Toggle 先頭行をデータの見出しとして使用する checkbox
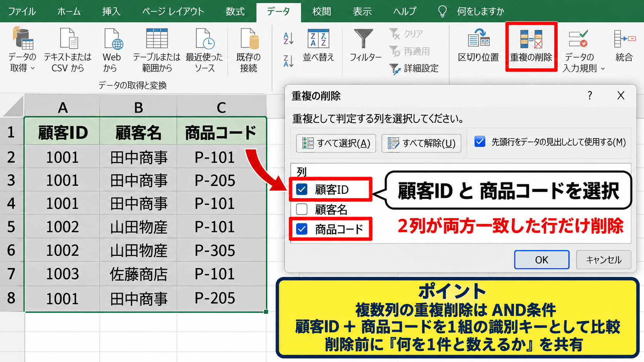 (480, 142)
